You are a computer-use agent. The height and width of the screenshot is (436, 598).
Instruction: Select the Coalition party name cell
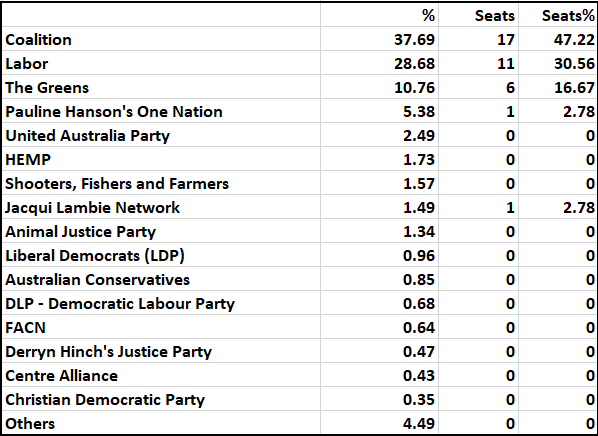click(161, 39)
